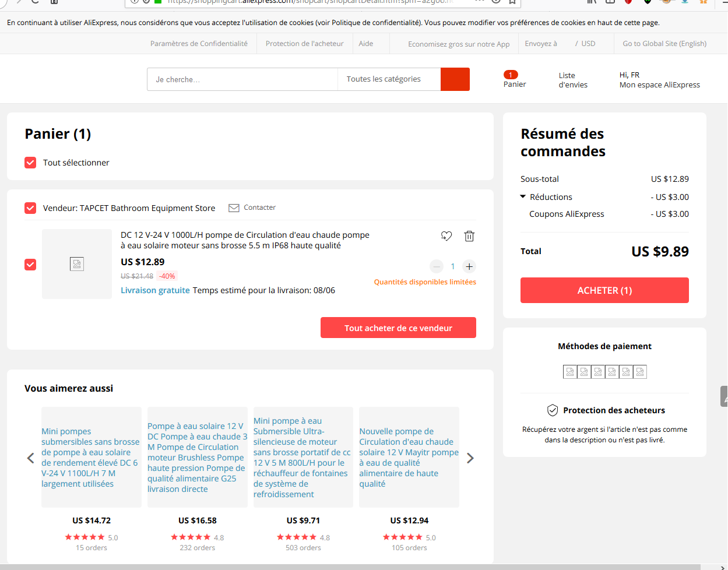Open Mini pompe à eau Submersible Ultra-silencieuse product

[x=303, y=458]
